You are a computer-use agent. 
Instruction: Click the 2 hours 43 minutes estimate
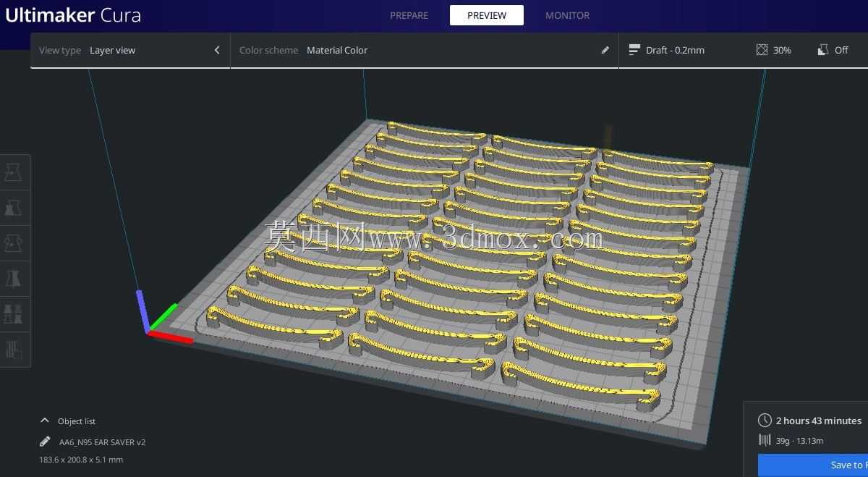coord(819,421)
